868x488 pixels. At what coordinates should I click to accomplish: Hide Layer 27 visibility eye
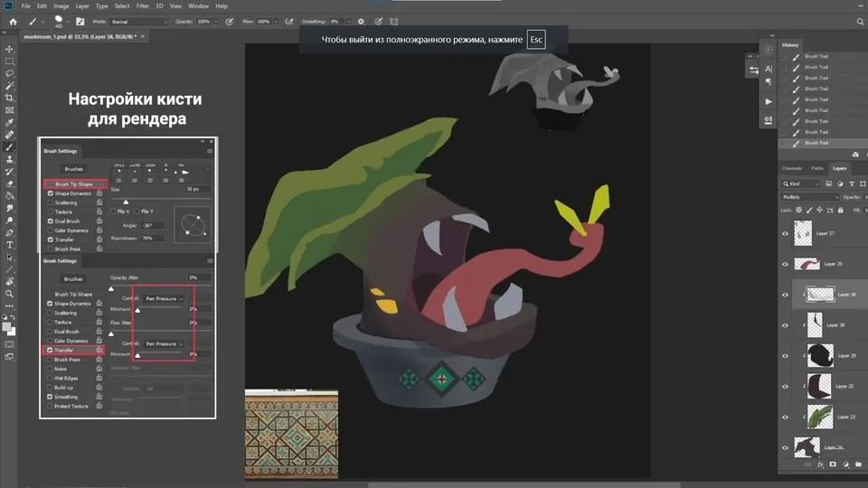coord(785,233)
